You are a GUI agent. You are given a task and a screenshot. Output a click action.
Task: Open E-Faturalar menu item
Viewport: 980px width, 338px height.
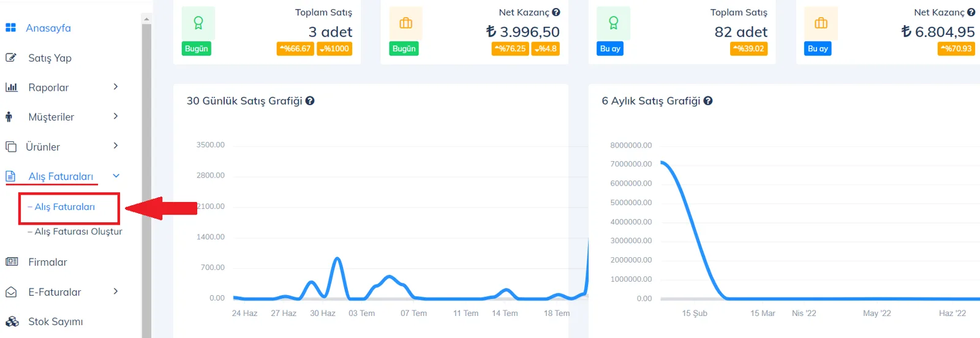[x=55, y=292]
